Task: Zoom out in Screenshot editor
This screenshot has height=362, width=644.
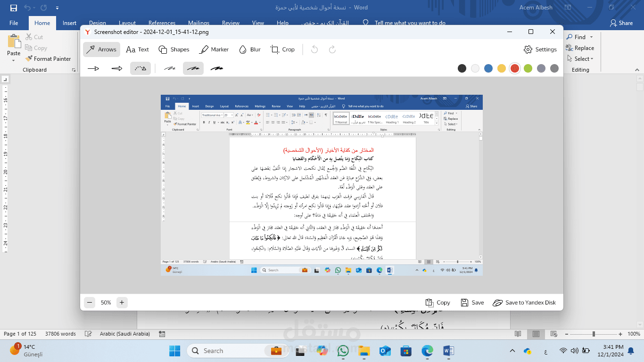Action: 90,303
